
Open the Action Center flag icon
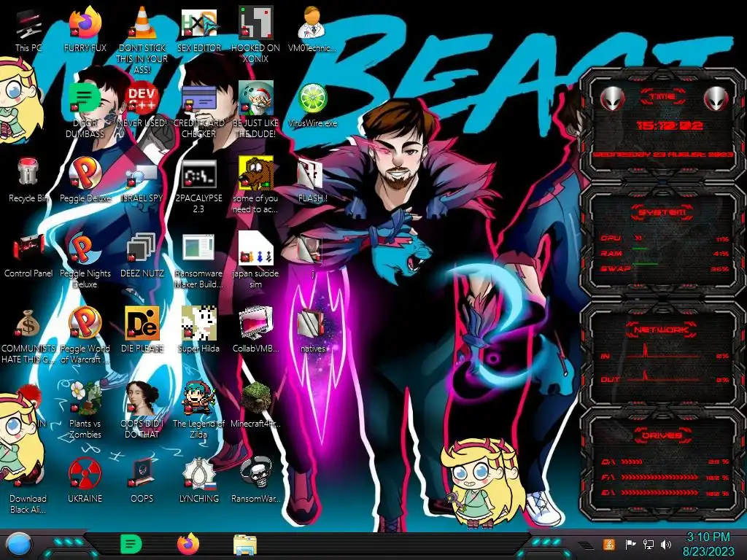point(630,544)
